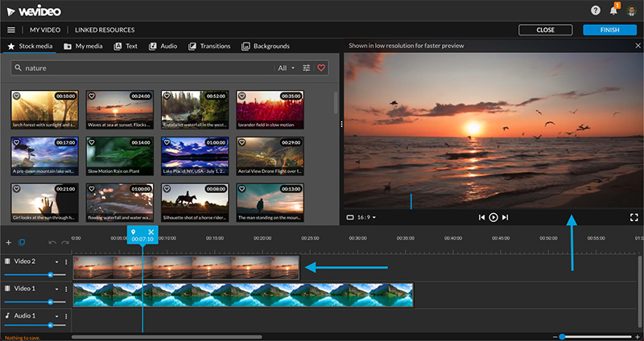Favorite the larch forest sunlight clip
The height and width of the screenshot is (341, 644).
[x=18, y=97]
